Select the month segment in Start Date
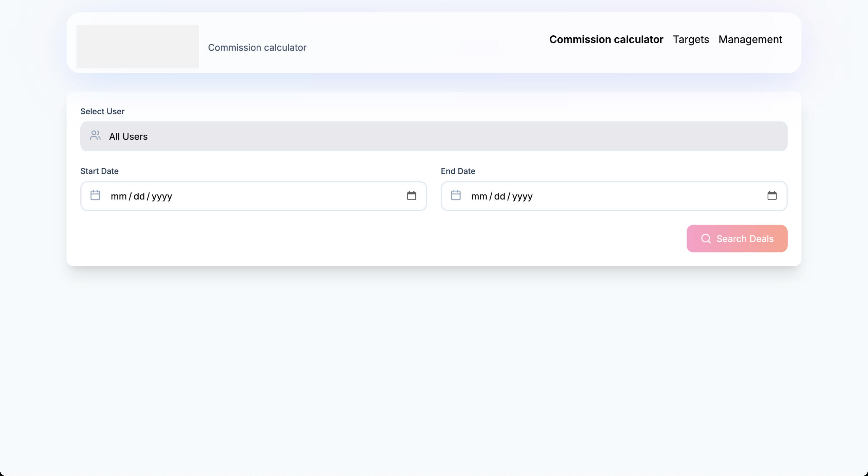The image size is (868, 476). [x=118, y=196]
